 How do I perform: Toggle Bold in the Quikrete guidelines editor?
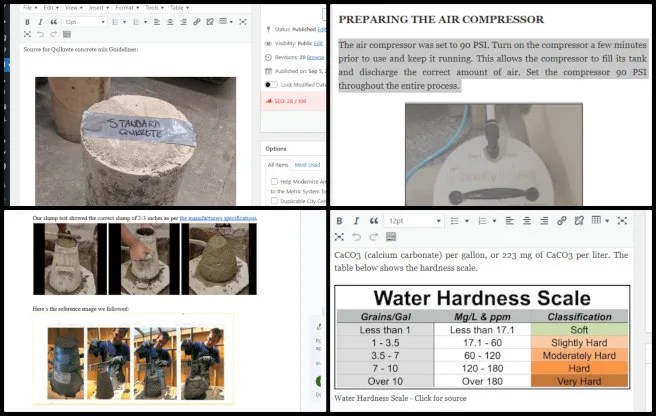click(x=27, y=22)
